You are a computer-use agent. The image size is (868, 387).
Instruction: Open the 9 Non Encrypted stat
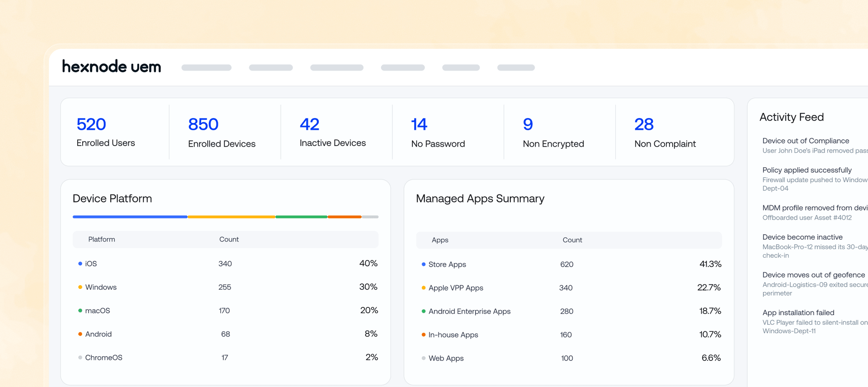553,132
